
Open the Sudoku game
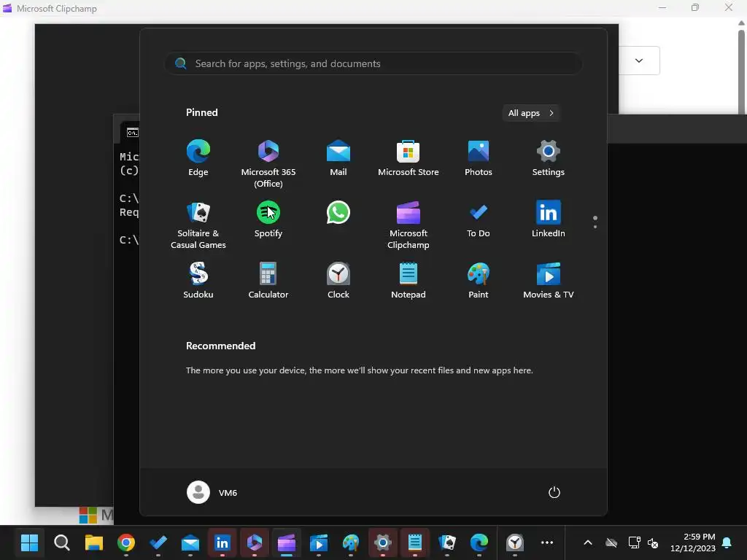[198, 281]
